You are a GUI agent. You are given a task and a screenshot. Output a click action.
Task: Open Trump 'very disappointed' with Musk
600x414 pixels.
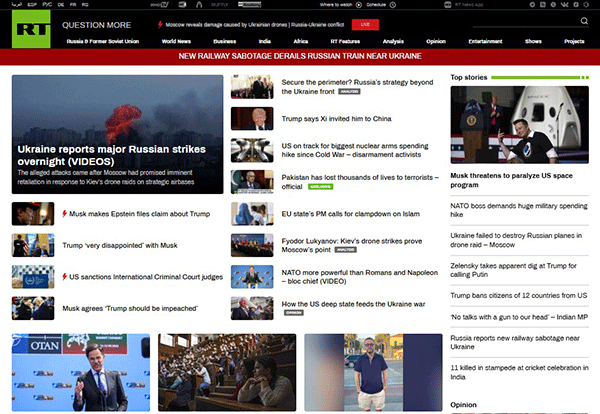pos(120,245)
